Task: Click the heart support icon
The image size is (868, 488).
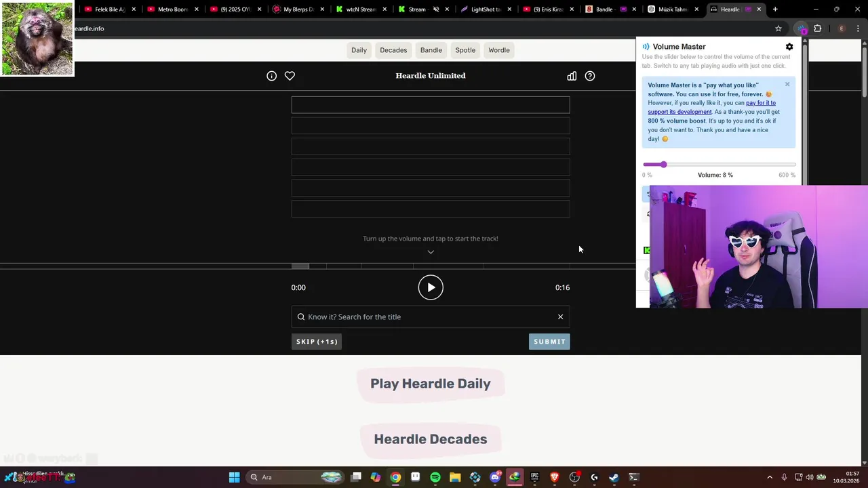Action: tap(290, 76)
